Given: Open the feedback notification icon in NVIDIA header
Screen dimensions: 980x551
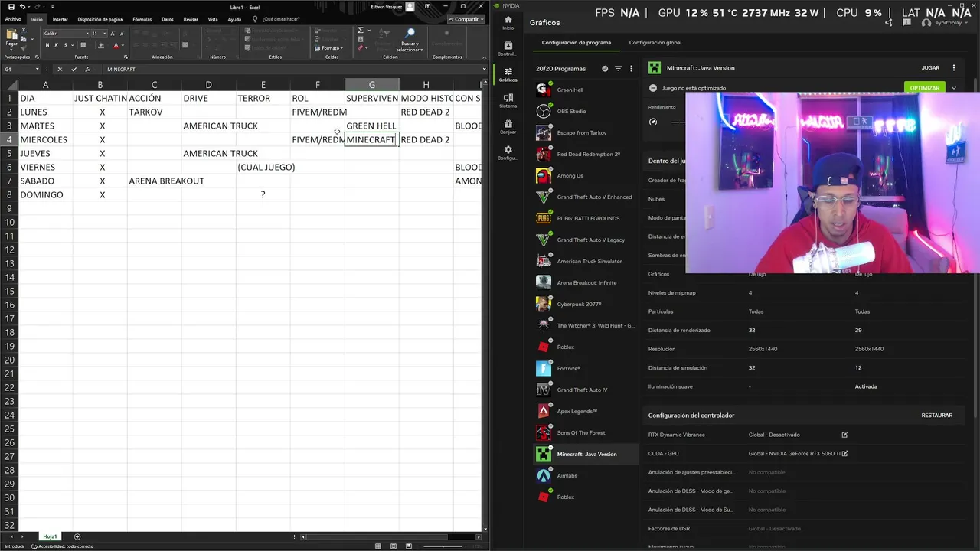Looking at the screenshot, I should point(907,23).
